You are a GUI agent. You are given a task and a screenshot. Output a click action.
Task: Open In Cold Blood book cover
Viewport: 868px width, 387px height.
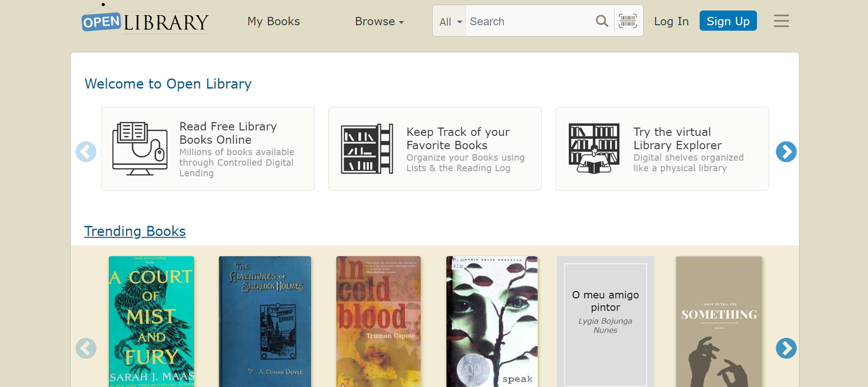tap(378, 322)
